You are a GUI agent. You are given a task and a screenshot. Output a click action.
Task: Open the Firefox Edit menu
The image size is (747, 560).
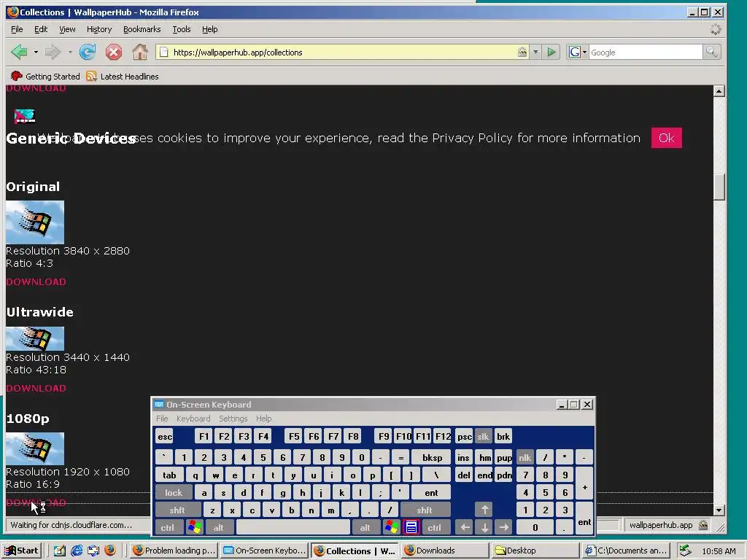pyautogui.click(x=41, y=29)
